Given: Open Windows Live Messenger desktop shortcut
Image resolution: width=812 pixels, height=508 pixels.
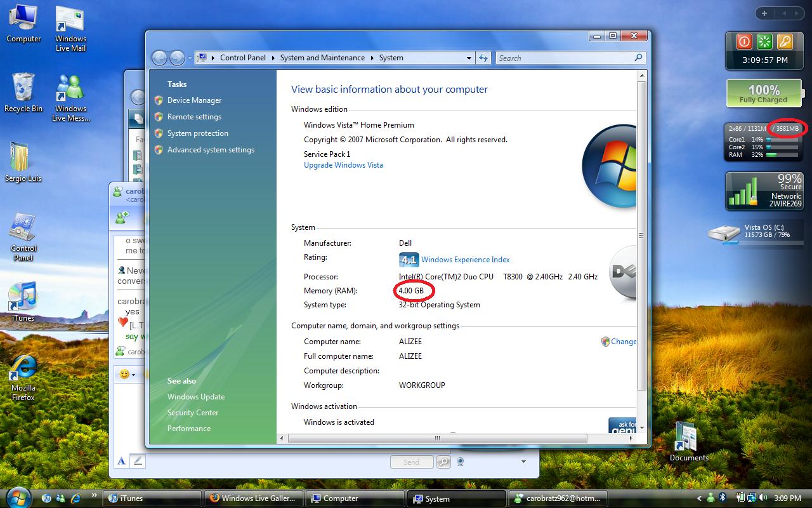Looking at the screenshot, I should (x=70, y=98).
